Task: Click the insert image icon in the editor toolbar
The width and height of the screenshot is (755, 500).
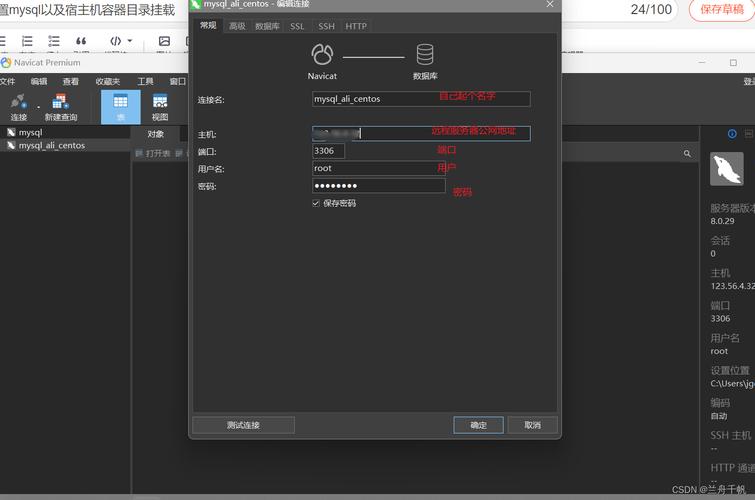Action: [164, 41]
